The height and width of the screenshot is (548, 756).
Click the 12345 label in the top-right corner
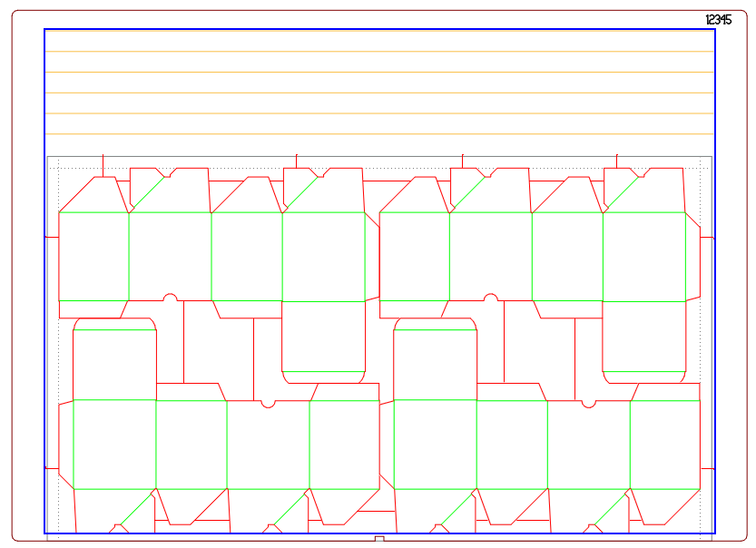718,20
